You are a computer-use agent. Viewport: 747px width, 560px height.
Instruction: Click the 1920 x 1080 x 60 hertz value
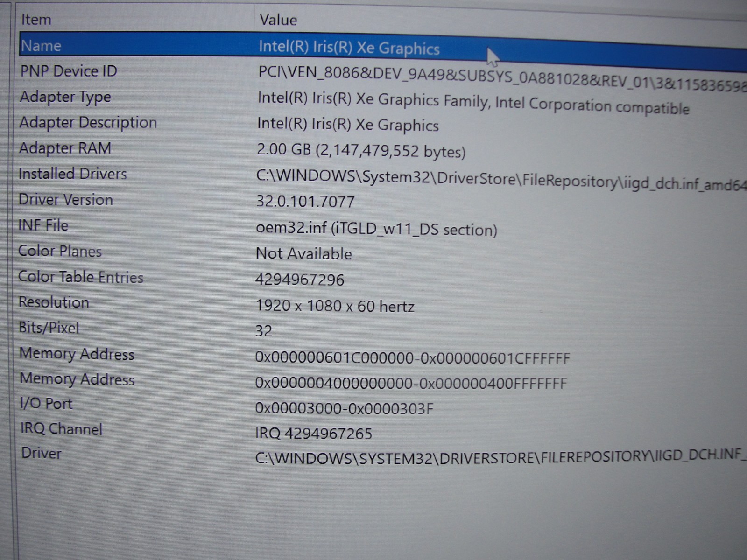coord(335,306)
